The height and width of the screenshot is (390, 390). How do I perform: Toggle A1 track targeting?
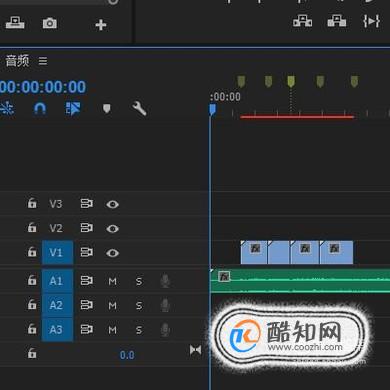[57, 281]
